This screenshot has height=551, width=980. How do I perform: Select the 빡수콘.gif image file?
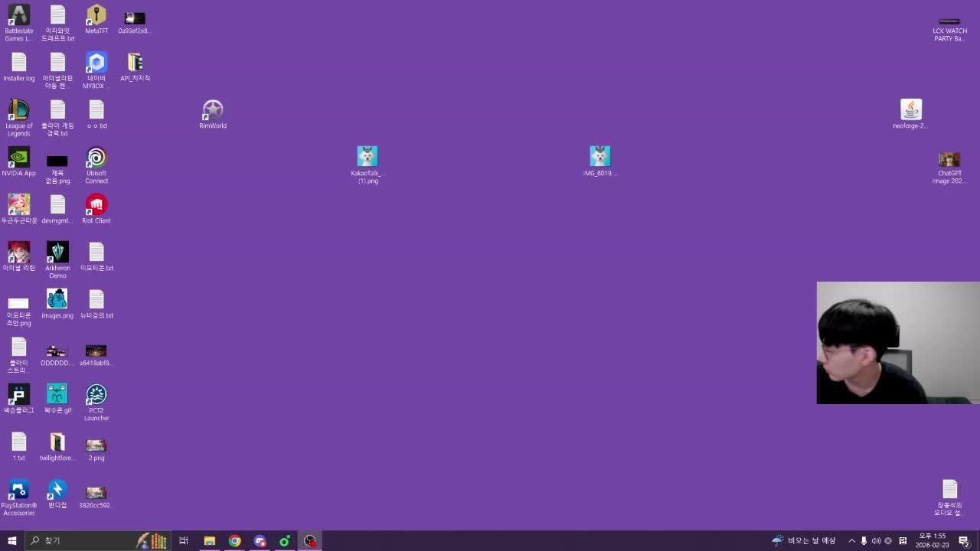click(57, 399)
